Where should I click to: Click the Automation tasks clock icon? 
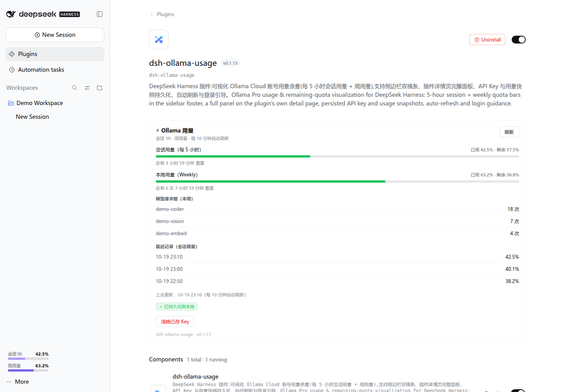12,70
